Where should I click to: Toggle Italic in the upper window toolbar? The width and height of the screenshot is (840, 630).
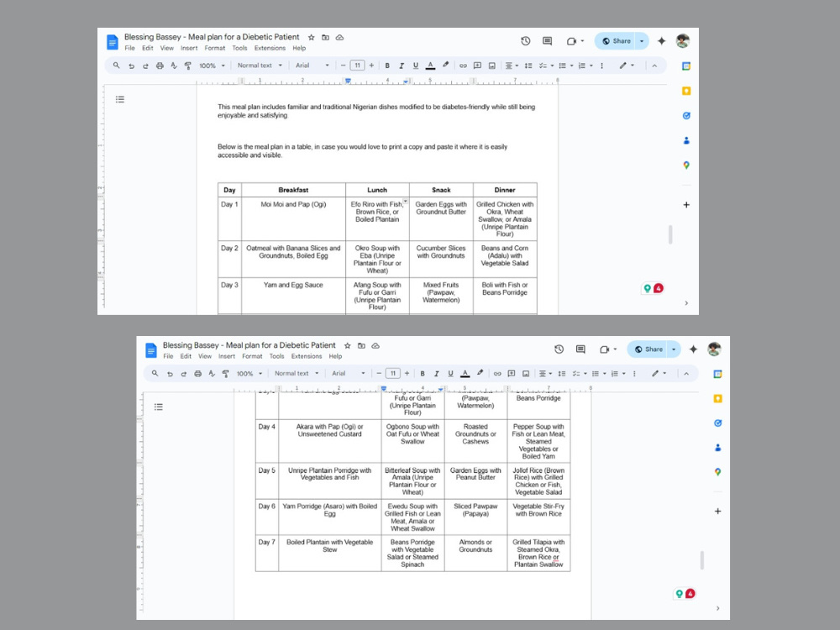tap(402, 66)
